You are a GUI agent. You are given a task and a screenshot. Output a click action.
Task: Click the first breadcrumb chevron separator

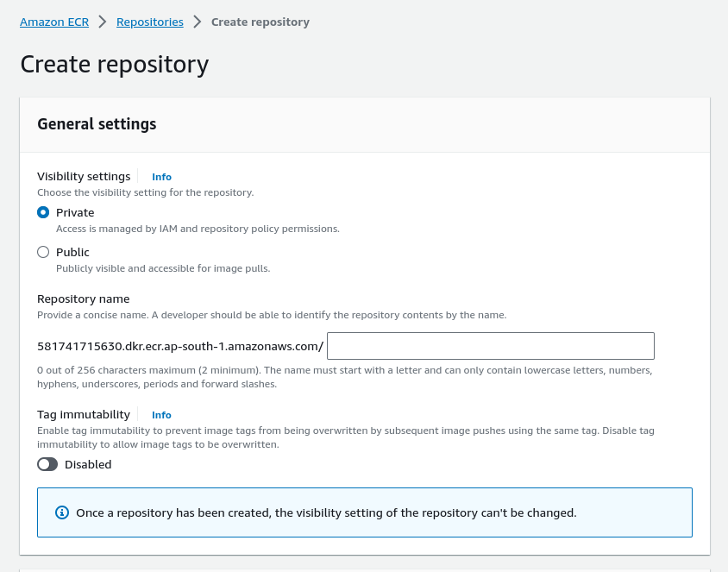103,22
